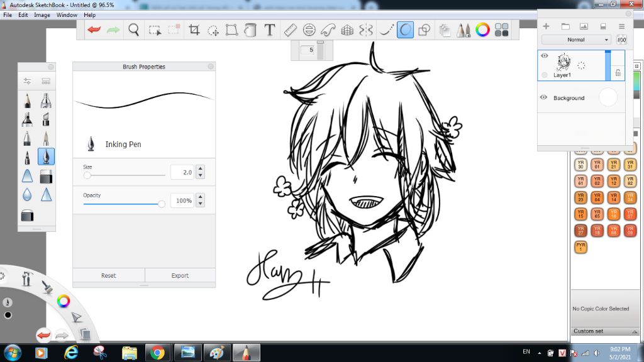
Task: Enable the French Curve guide
Action: (x=328, y=30)
